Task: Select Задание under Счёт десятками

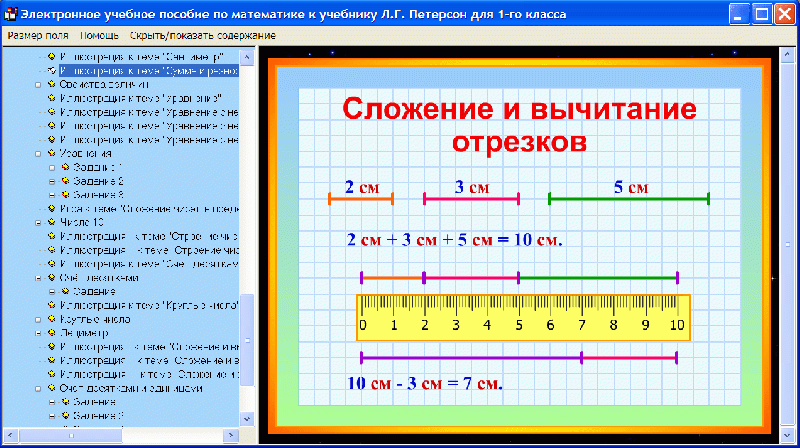Action: [x=94, y=291]
